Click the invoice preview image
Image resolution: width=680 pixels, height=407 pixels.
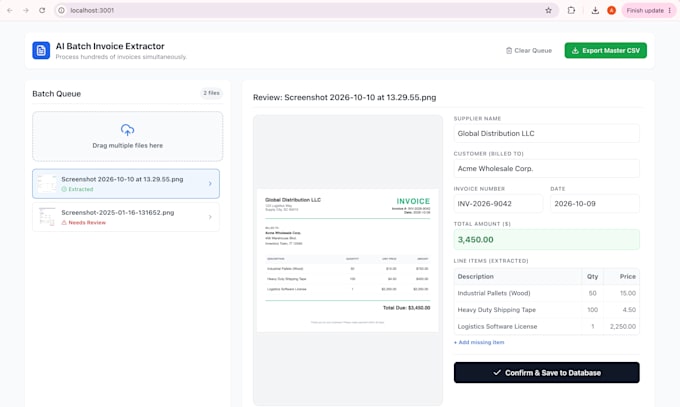pos(347,260)
